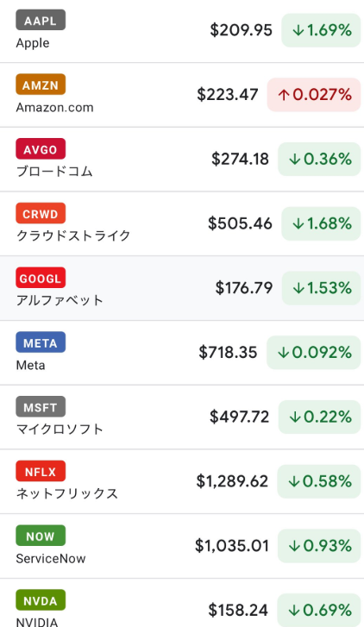Click the orange AMZN ticker badge

41,85
